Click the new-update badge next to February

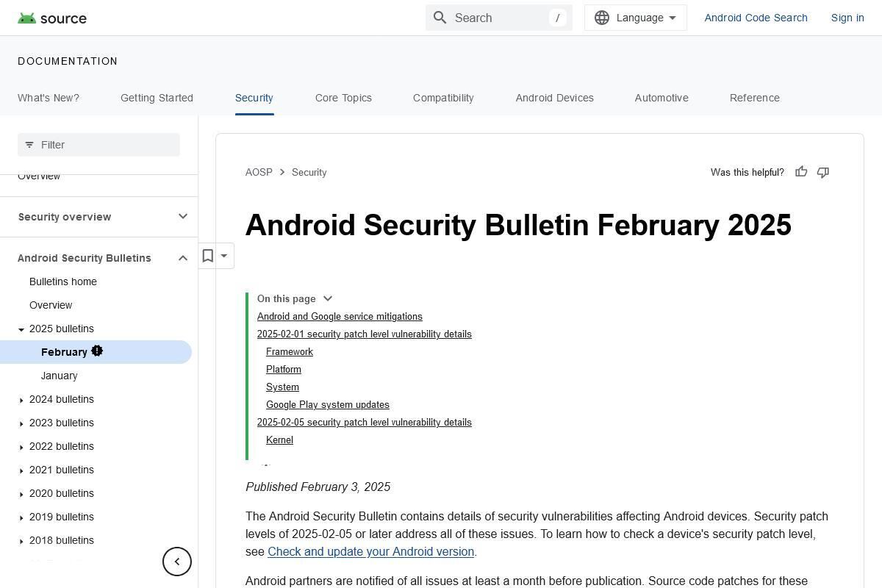pos(97,351)
